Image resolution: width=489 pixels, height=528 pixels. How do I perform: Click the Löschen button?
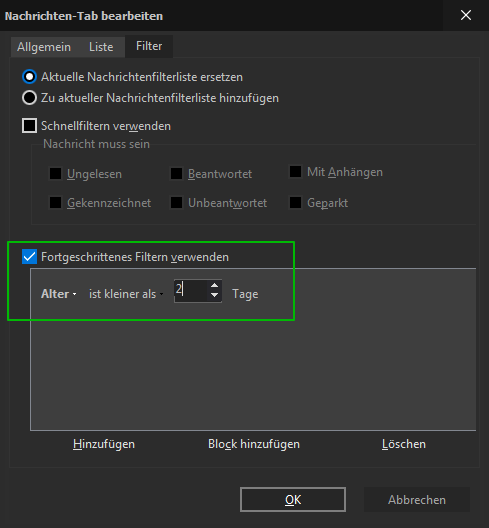(x=404, y=444)
